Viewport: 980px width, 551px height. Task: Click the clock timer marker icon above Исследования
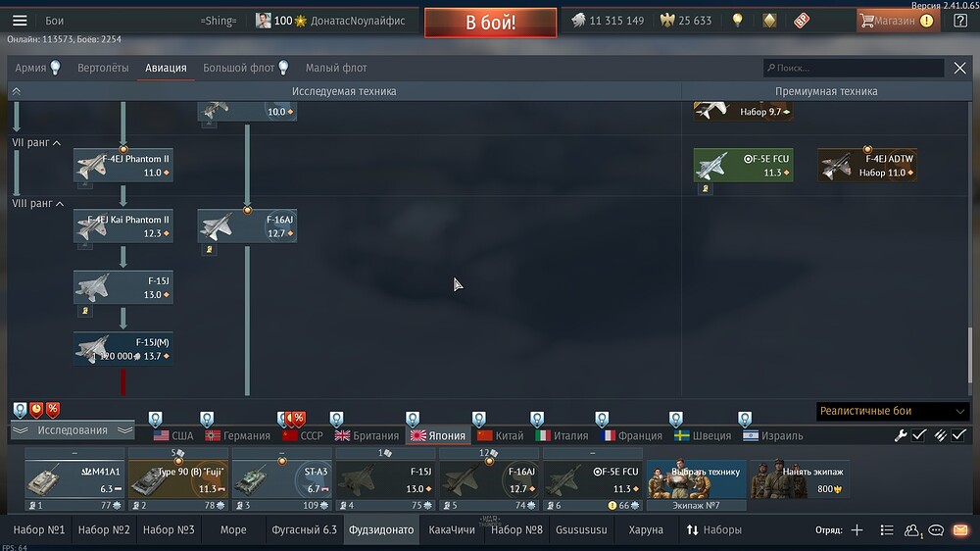36,410
